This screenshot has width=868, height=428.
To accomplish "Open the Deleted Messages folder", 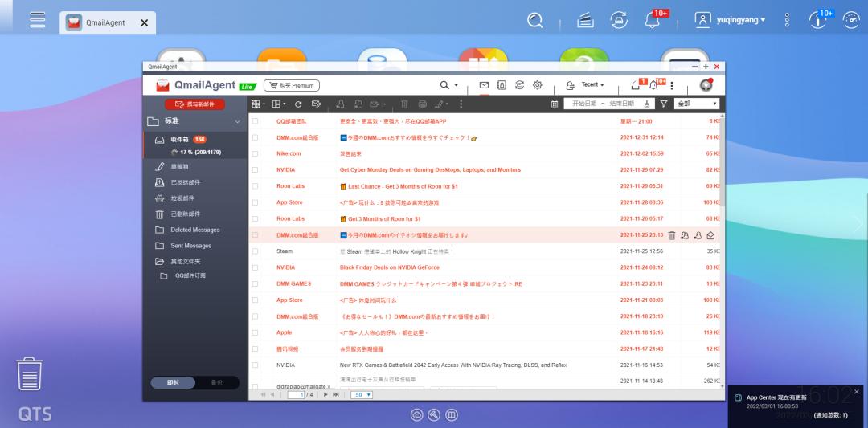I will coord(194,230).
